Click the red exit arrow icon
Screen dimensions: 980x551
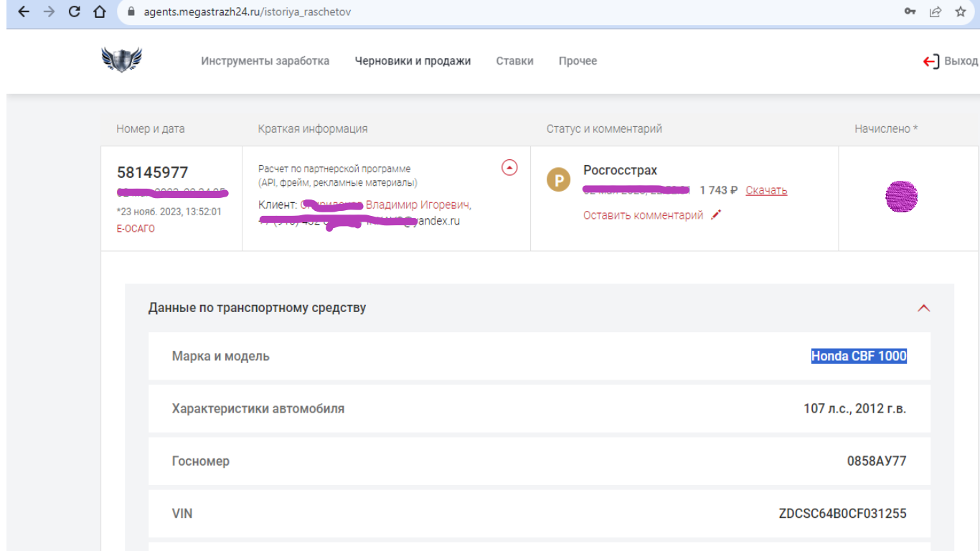coord(931,62)
